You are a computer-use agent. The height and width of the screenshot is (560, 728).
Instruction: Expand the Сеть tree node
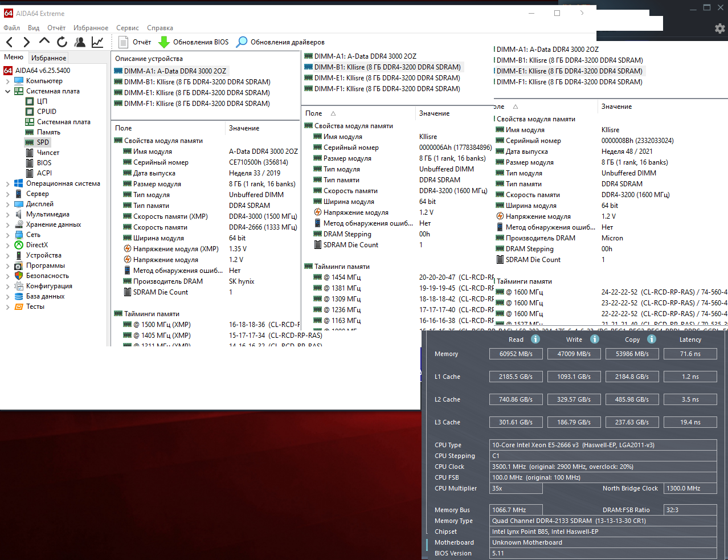[x=7, y=235]
